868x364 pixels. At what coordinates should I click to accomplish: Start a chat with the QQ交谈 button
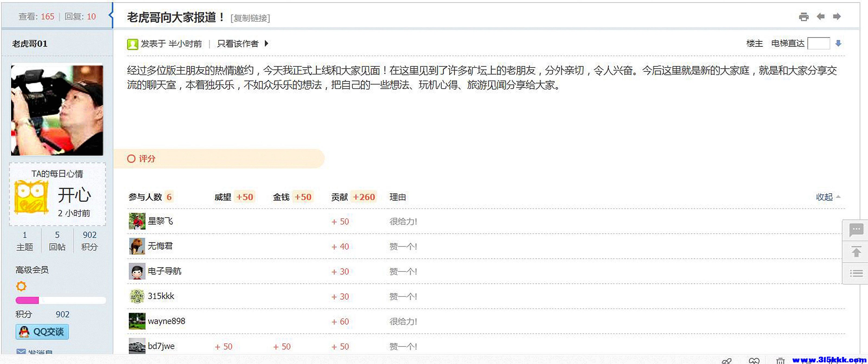tap(42, 332)
